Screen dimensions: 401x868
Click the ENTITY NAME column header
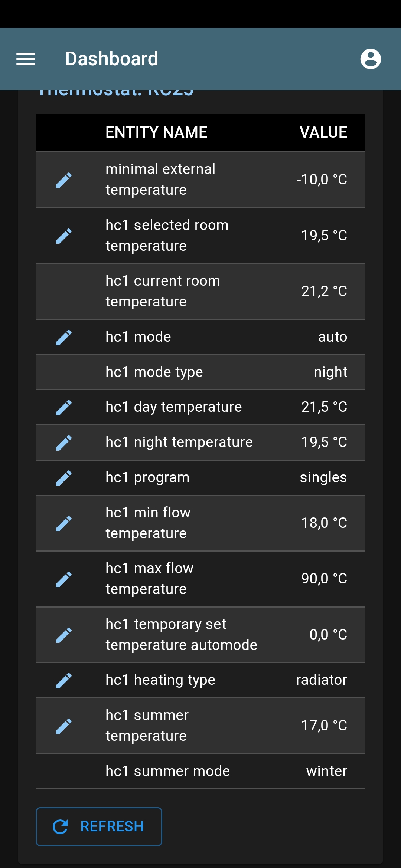157,132
